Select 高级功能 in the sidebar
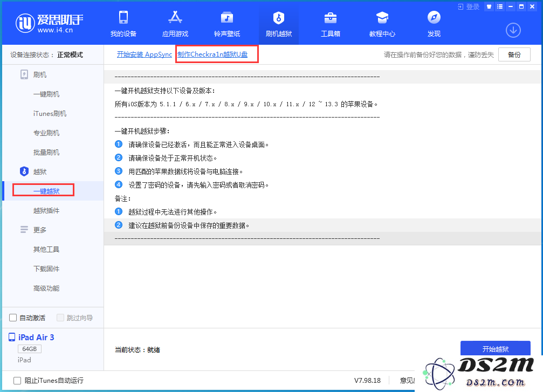 point(46,288)
